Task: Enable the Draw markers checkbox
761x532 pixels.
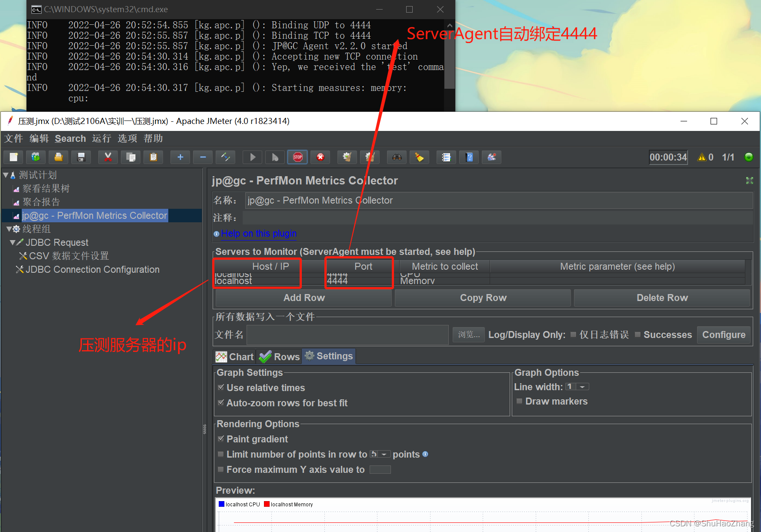Action: [519, 401]
